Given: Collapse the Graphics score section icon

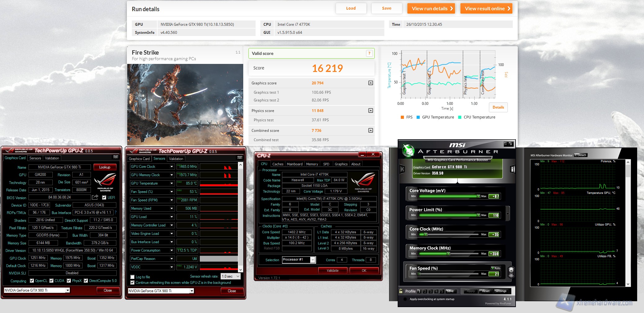Looking at the screenshot, I should point(370,83).
